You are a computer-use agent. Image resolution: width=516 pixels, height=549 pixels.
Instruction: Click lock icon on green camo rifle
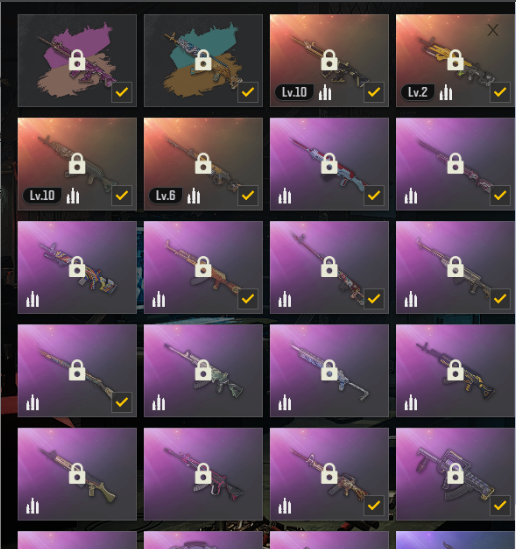point(203,370)
